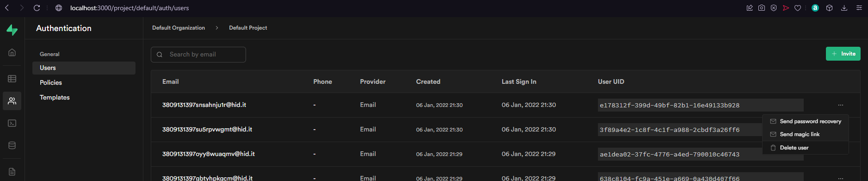This screenshot has height=181, width=868.
Task: Open the Authentication users sidebar icon
Action: coord(12,101)
